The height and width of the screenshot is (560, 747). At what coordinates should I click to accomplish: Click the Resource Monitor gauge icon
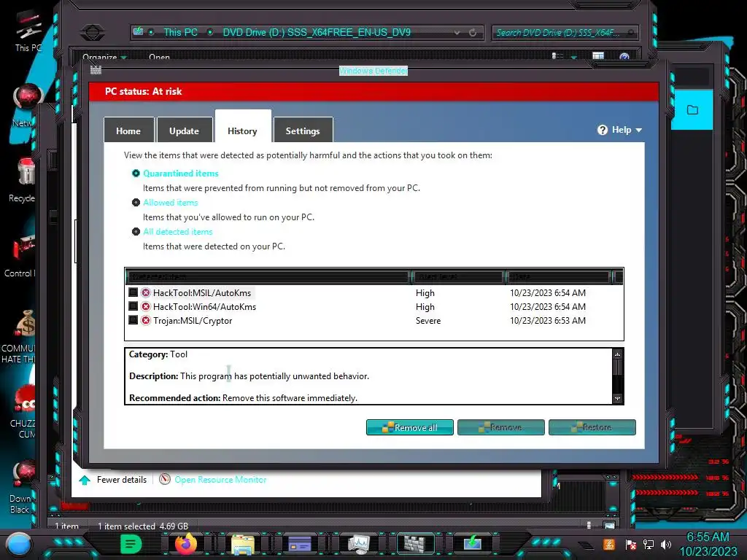[164, 479]
